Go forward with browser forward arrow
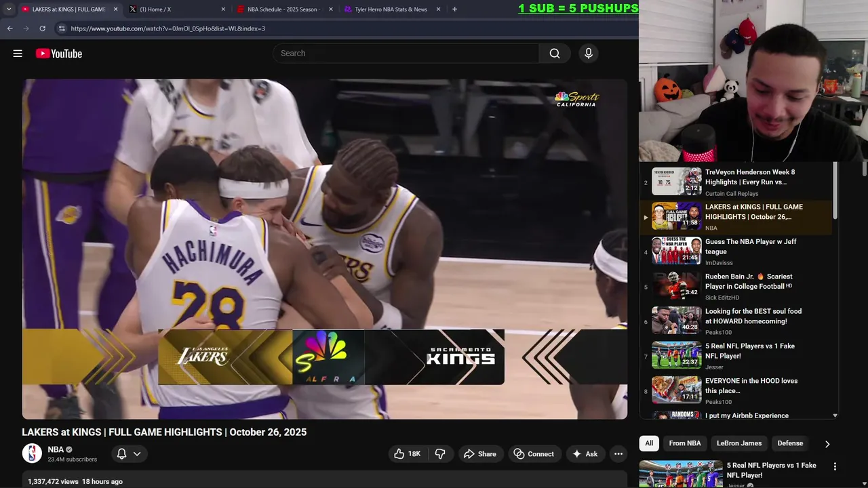Screen dimensions: 868x488 (26, 28)
